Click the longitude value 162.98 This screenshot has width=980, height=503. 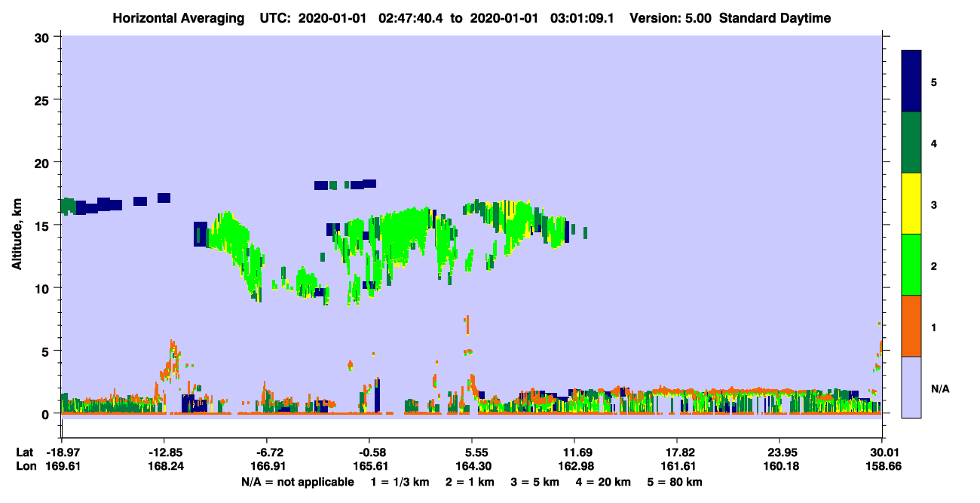tap(575, 467)
